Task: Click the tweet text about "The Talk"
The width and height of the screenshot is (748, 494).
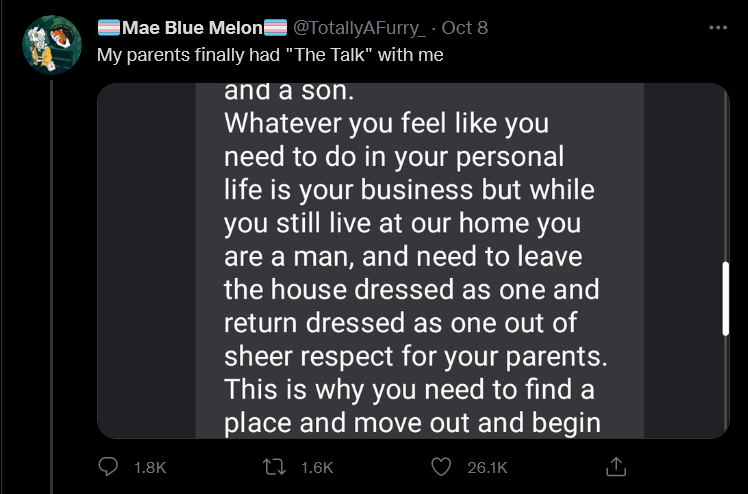Action: (x=270, y=55)
